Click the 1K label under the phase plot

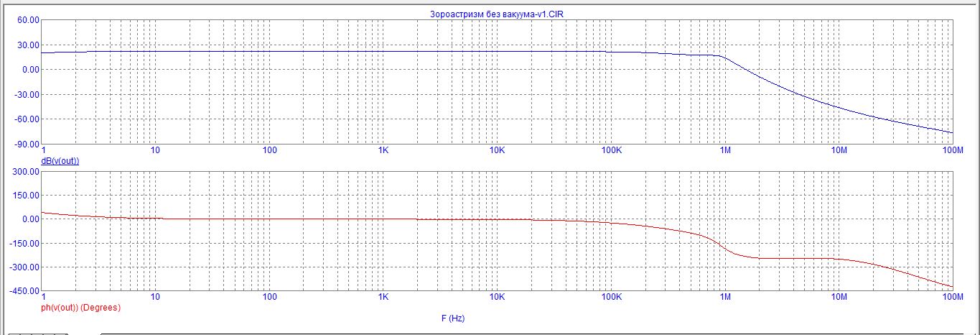(383, 297)
